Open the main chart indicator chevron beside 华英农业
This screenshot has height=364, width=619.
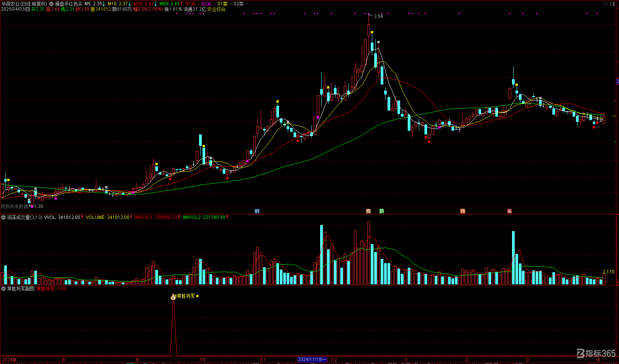tap(51, 4)
